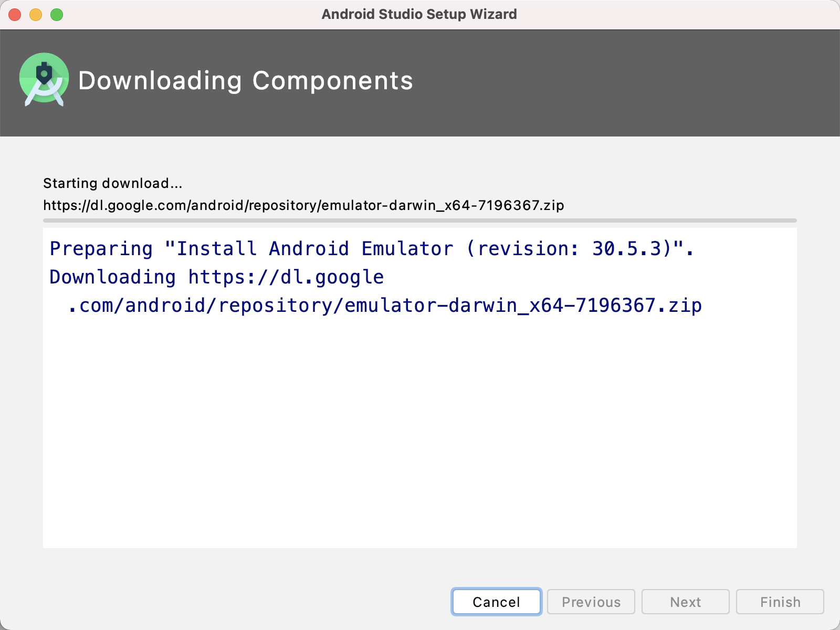Click the log line starting with ".com/android/repository"
The image size is (840, 630).
384,306
